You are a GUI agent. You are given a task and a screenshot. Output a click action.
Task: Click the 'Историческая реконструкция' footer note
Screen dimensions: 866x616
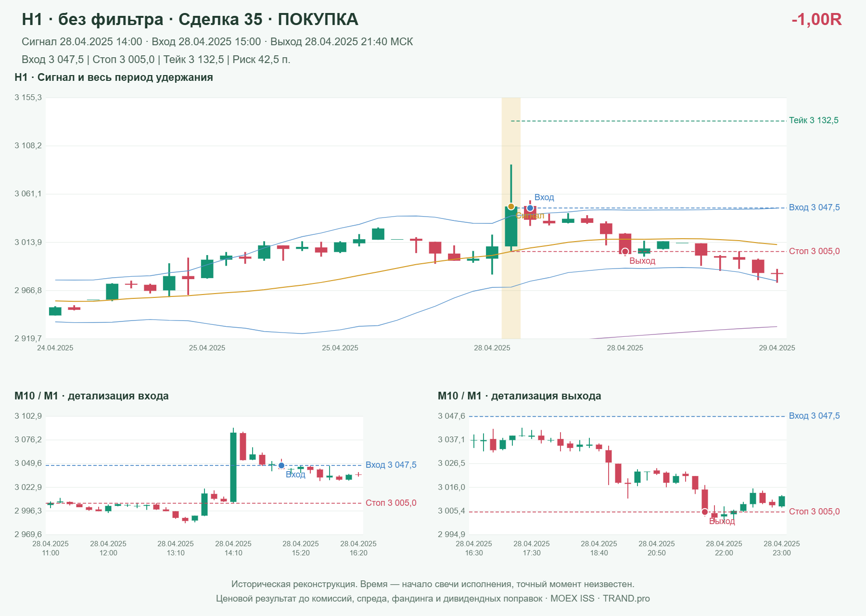tap(433, 584)
